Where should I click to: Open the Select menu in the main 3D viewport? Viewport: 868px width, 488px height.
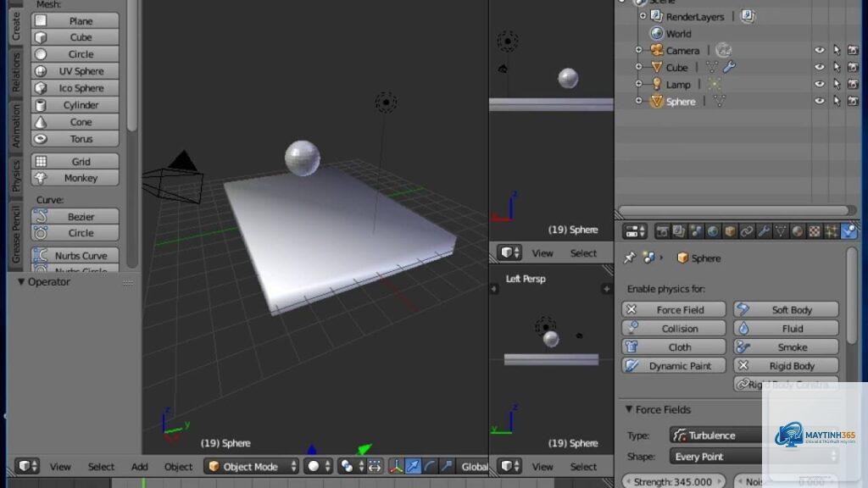101,467
